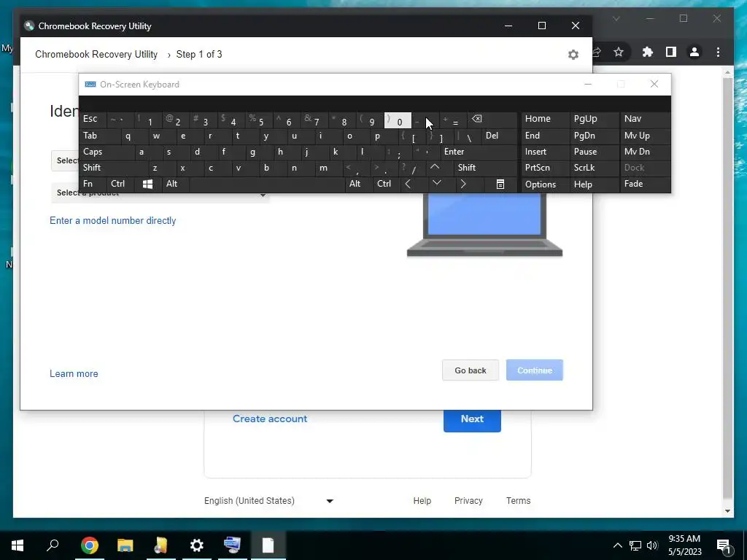
Task: Expand English (United States) language dropdown
Action: coord(268,501)
